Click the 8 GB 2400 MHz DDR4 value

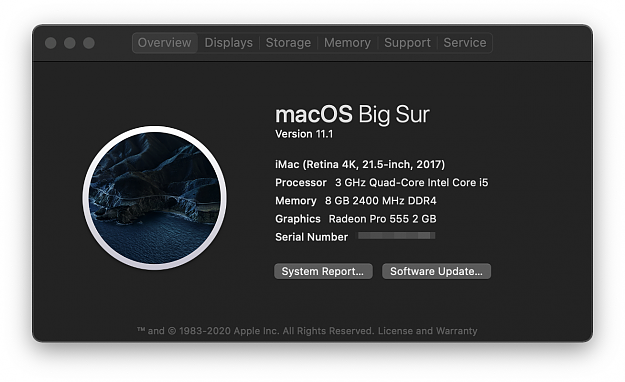coord(381,201)
